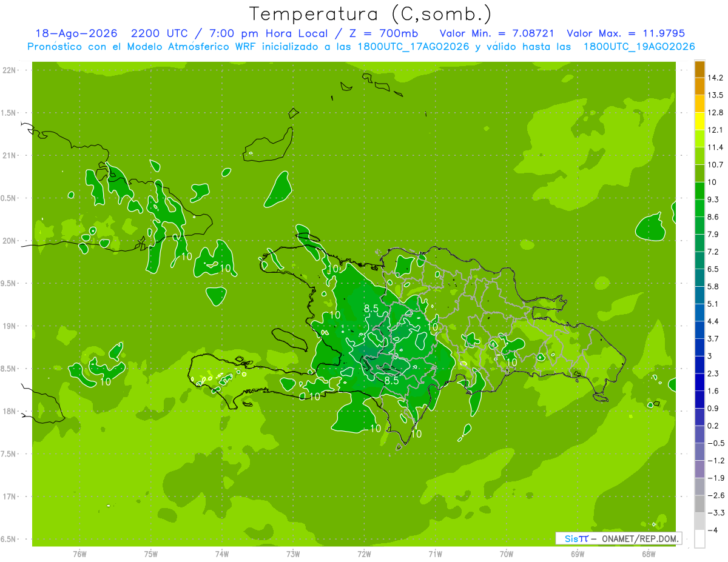This screenshot has width=728, height=562.
Task: Pick the teal swatch between 6.5 and 5.8
Action: 699,278
